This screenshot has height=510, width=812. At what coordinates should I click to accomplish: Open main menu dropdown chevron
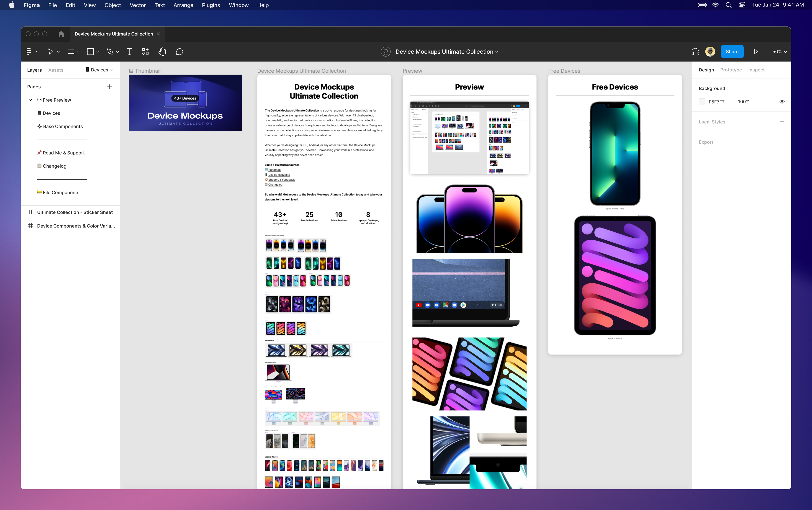pyautogui.click(x=36, y=52)
